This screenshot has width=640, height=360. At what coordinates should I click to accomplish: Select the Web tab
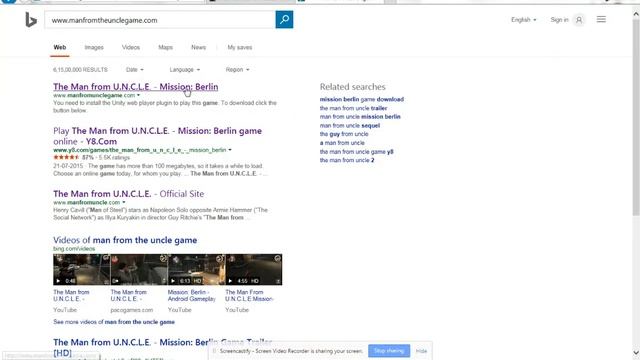(60, 47)
